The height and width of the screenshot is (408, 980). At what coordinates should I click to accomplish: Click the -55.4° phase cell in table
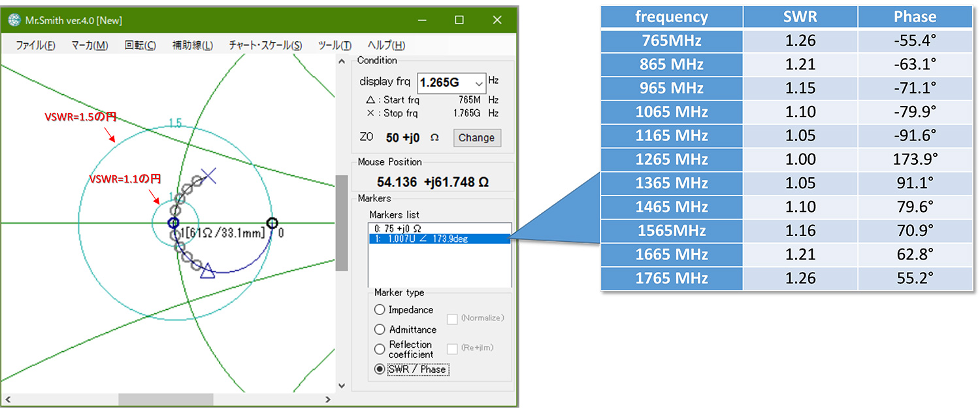(915, 41)
